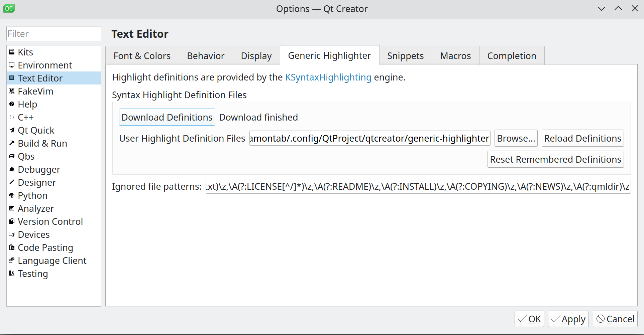
Task: Open Qt Quick settings via its icon
Action: coord(12,130)
